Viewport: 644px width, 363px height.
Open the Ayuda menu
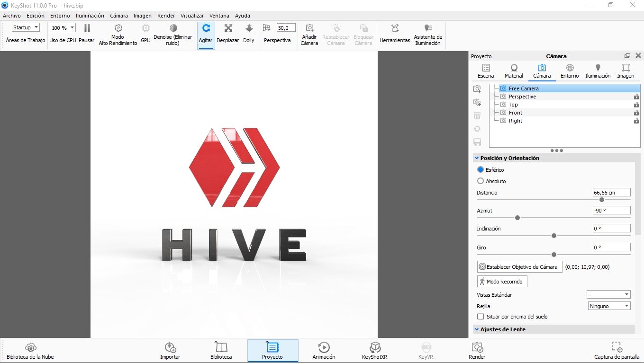243,16
